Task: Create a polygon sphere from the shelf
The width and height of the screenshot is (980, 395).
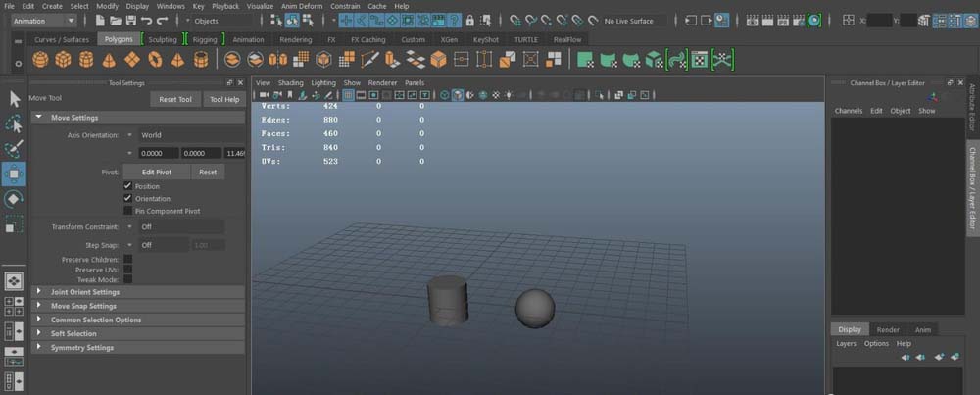Action: point(40,60)
